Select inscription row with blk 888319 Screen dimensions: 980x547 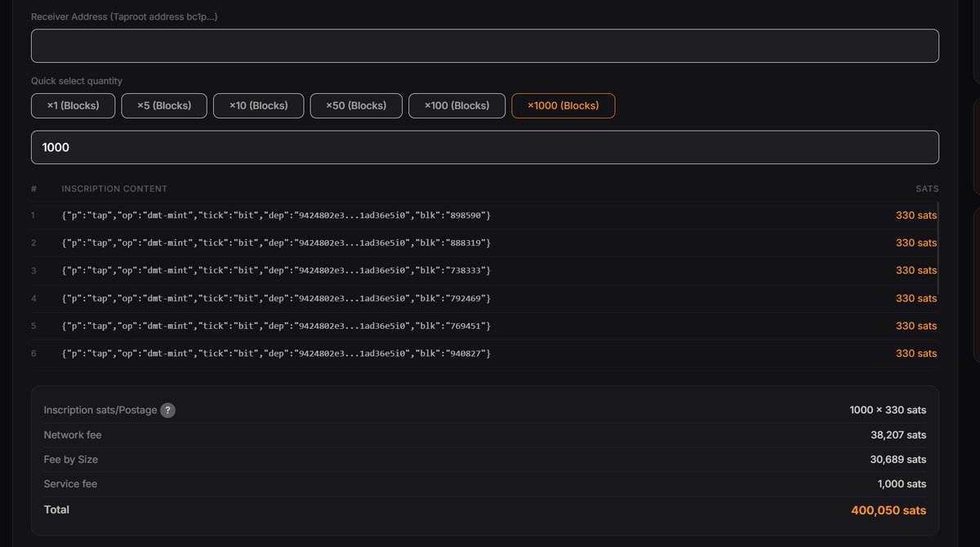pyautogui.click(x=484, y=243)
